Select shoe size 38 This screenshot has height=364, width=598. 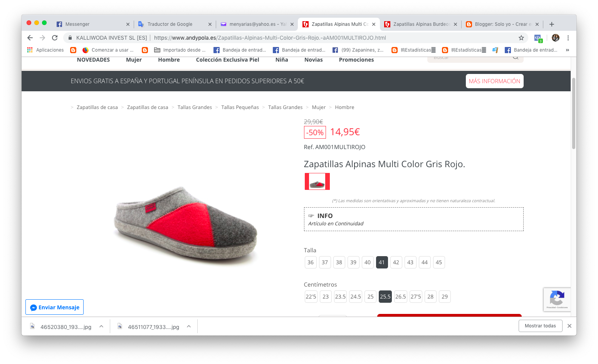tap(339, 262)
